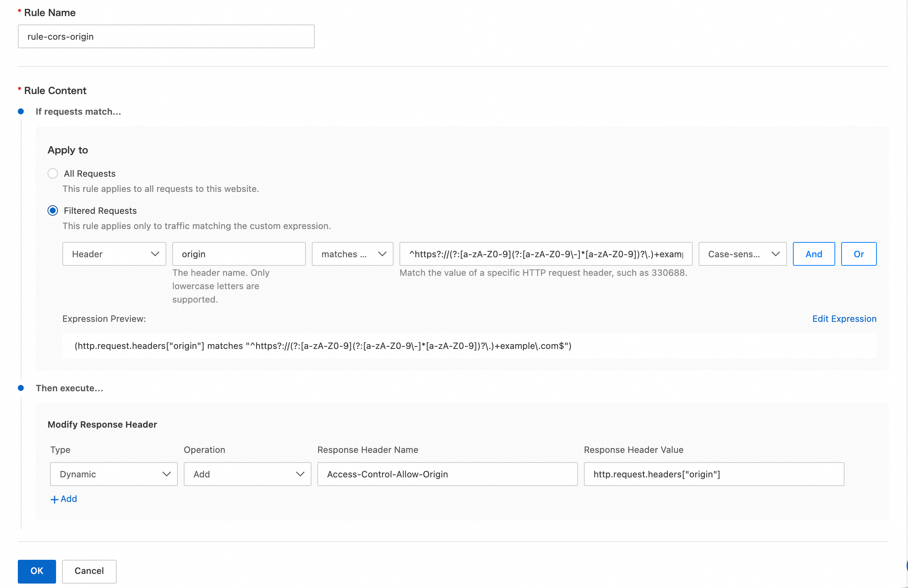Click the Or condition button
908x588 pixels.
click(x=858, y=254)
